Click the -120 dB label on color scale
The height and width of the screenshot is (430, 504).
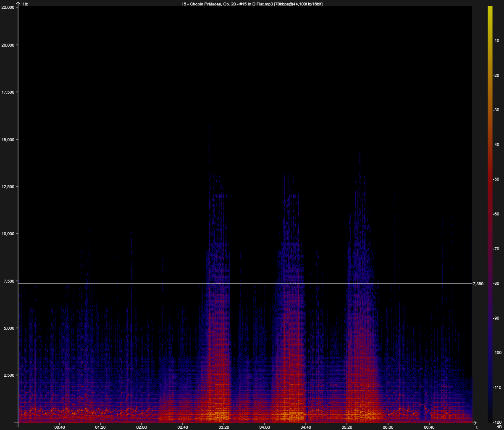click(x=497, y=422)
